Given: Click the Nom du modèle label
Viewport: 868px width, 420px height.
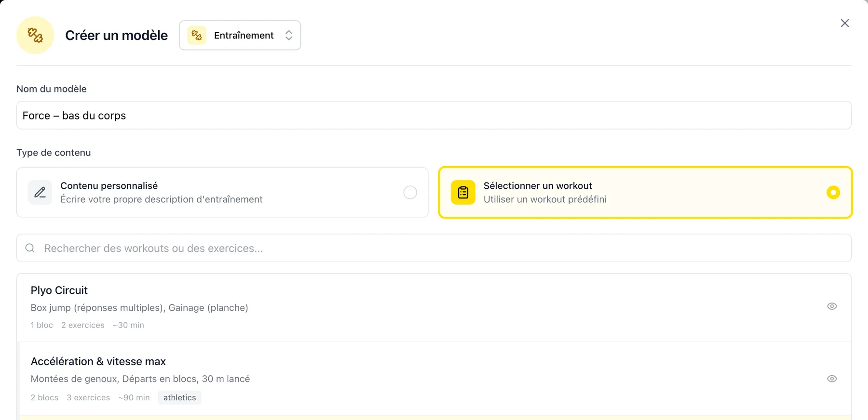Looking at the screenshot, I should pos(52,89).
